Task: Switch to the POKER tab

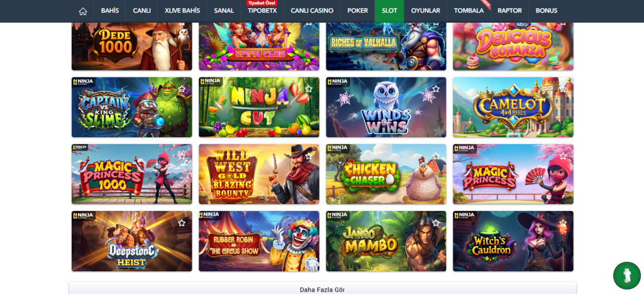Action: 358,11
